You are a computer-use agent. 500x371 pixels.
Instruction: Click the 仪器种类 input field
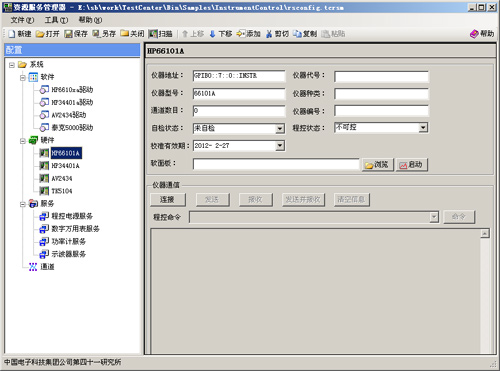(381, 94)
